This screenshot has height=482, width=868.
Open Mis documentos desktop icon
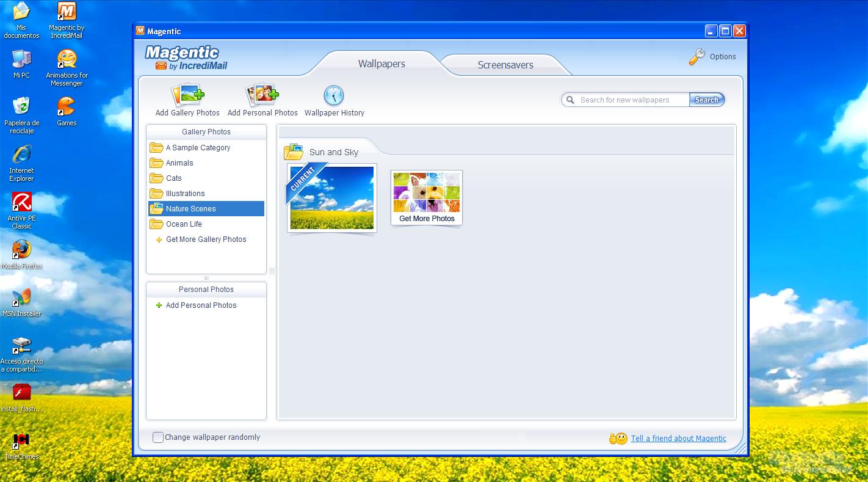(21, 20)
